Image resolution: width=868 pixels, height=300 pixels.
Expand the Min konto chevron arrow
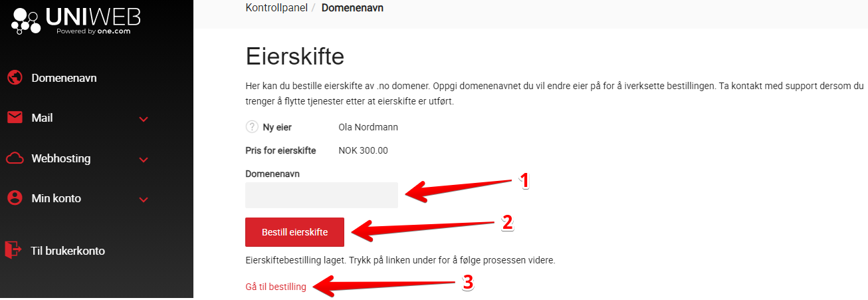click(x=144, y=199)
